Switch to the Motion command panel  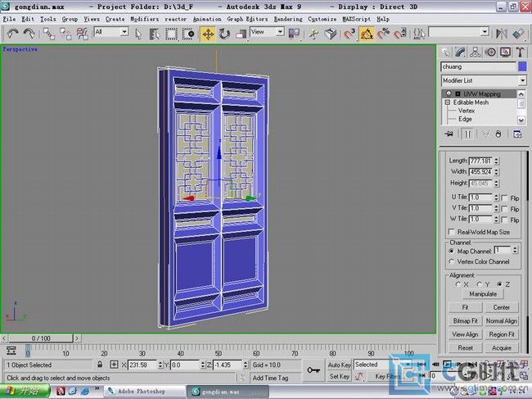point(490,52)
